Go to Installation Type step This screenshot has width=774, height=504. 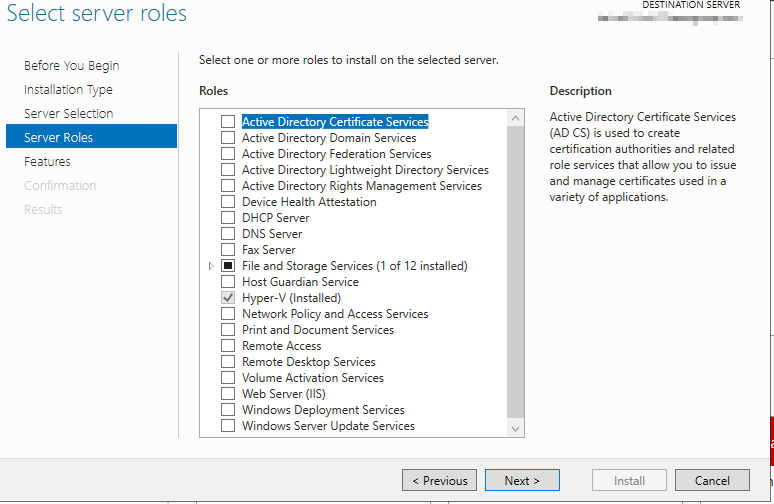pyautogui.click(x=68, y=90)
